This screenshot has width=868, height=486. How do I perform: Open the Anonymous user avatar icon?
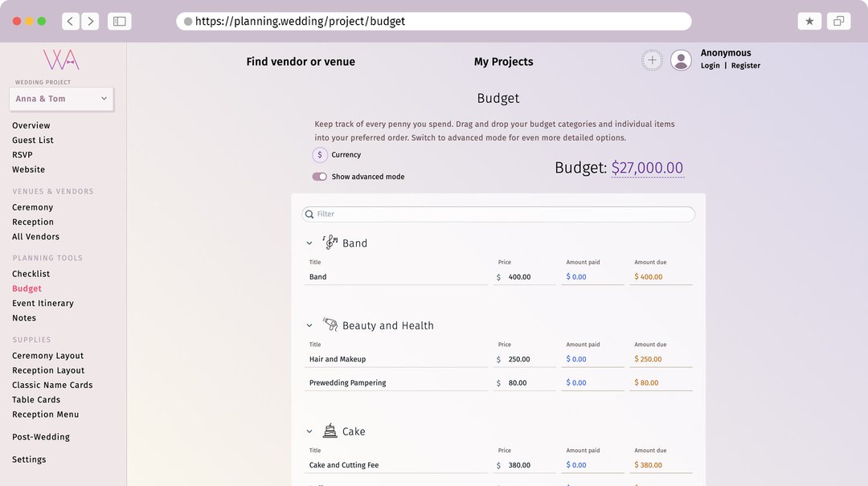(x=680, y=59)
